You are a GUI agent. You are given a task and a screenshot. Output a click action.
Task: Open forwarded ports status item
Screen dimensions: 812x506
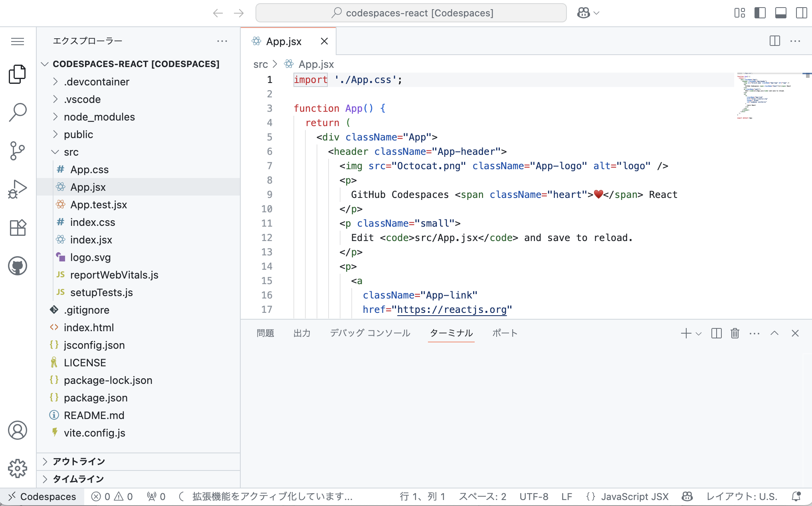click(156, 496)
